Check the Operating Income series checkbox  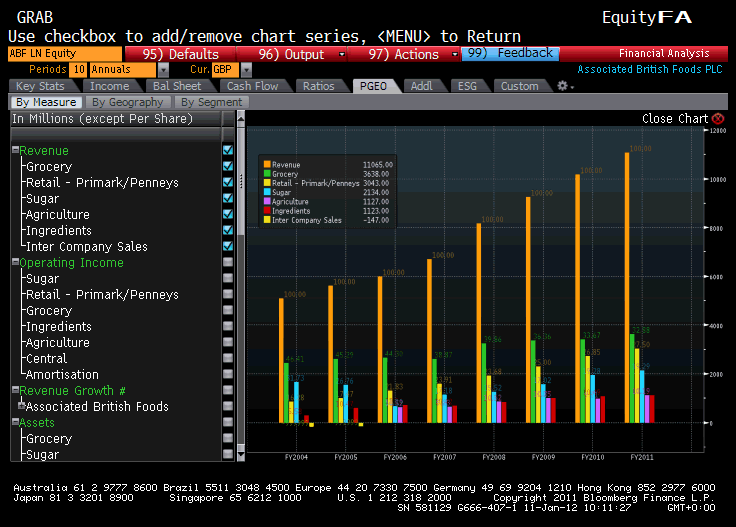(x=228, y=262)
